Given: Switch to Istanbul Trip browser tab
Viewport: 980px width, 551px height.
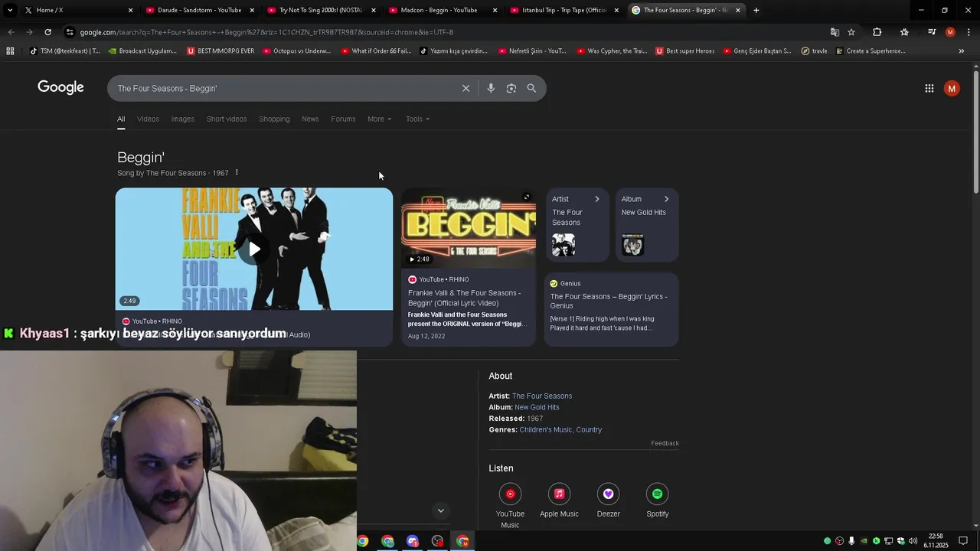Looking at the screenshot, I should (563, 10).
